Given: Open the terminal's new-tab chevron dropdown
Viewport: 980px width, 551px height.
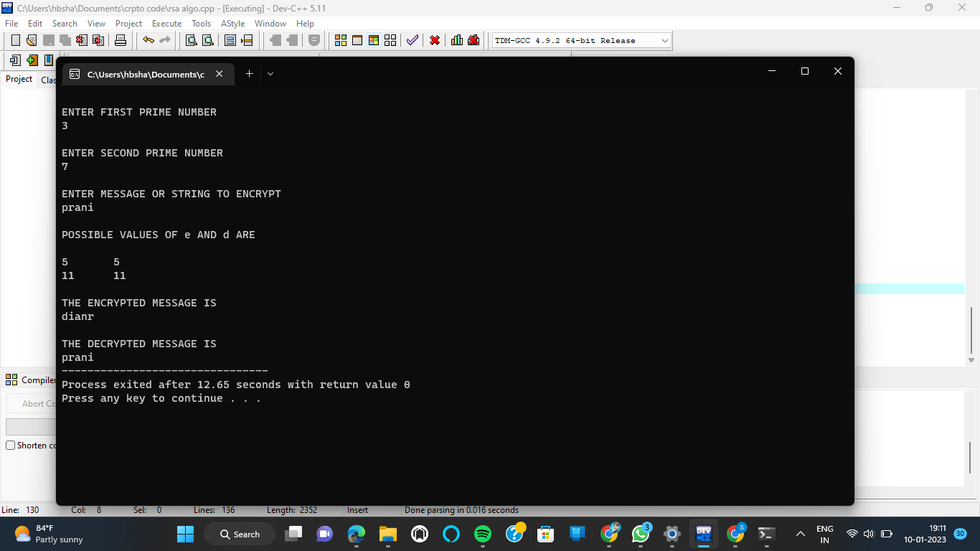Looking at the screenshot, I should 270,74.
